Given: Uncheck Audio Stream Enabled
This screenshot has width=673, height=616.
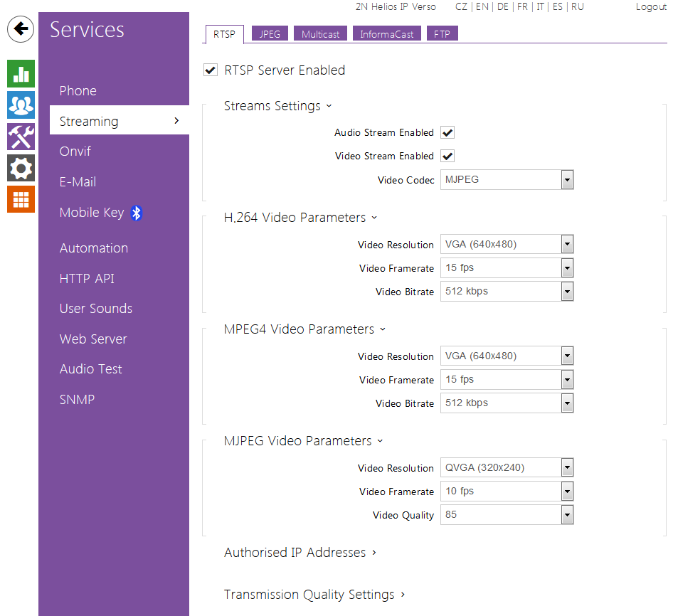Looking at the screenshot, I should (x=447, y=133).
